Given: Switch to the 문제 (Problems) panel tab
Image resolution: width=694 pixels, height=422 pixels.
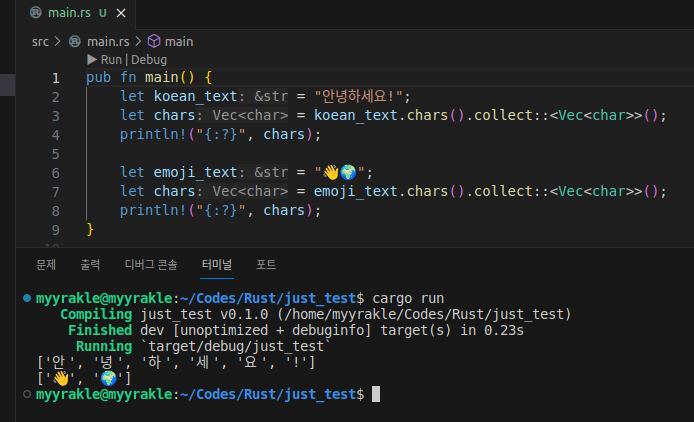Looking at the screenshot, I should point(46,265).
